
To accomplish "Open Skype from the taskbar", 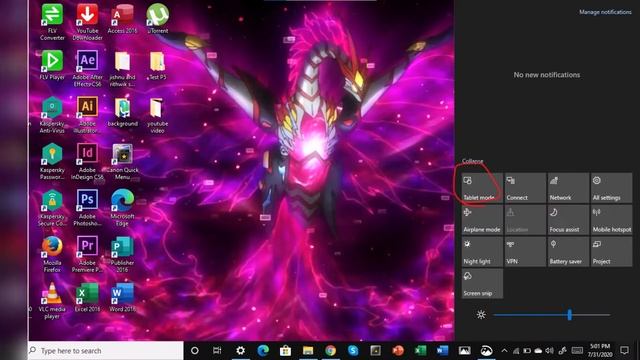I will tap(353, 350).
